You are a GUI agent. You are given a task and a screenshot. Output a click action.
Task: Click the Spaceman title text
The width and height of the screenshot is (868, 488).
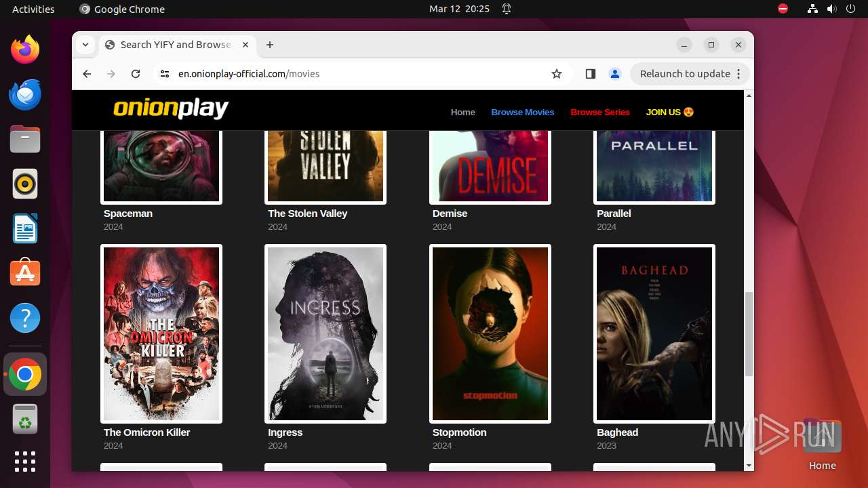pos(128,213)
